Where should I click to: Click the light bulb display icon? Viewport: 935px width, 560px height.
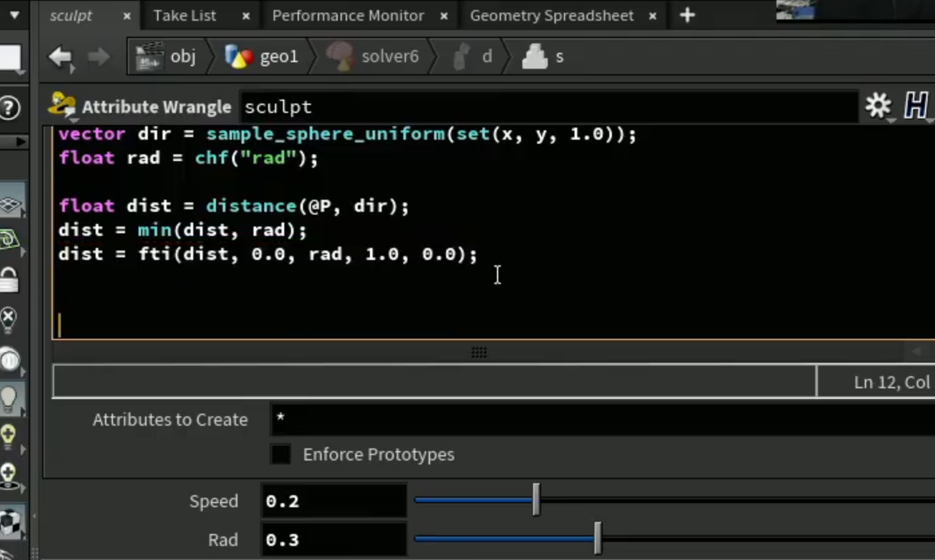9,398
